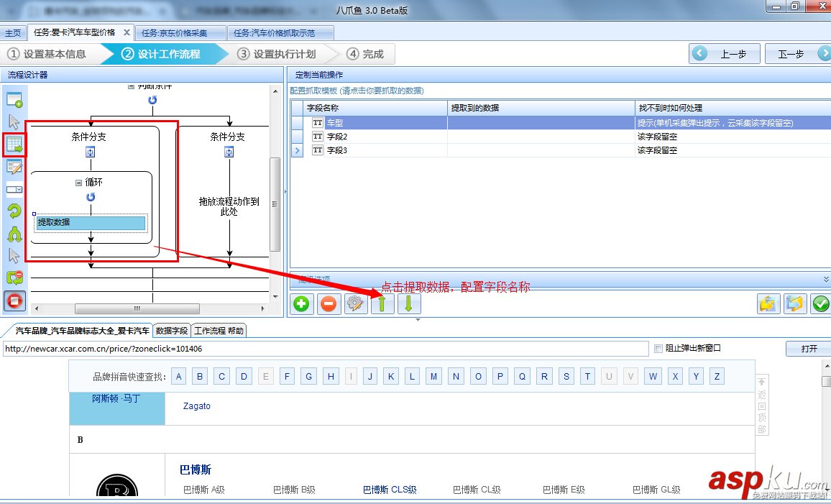Open the 巴博斯 CLS级 link

point(390,490)
